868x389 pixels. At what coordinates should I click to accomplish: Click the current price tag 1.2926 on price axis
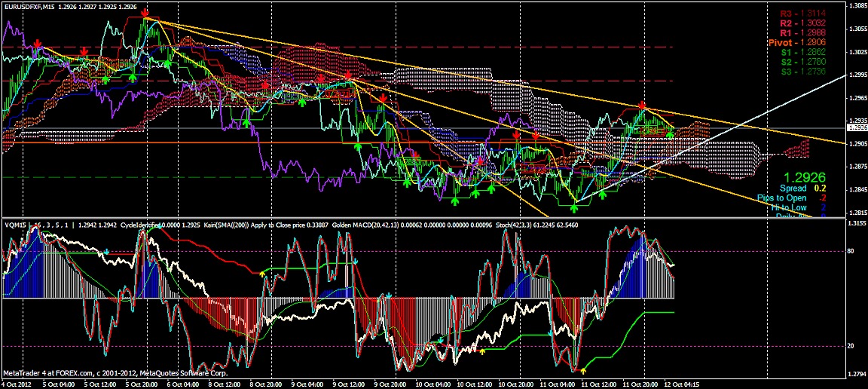[857, 127]
